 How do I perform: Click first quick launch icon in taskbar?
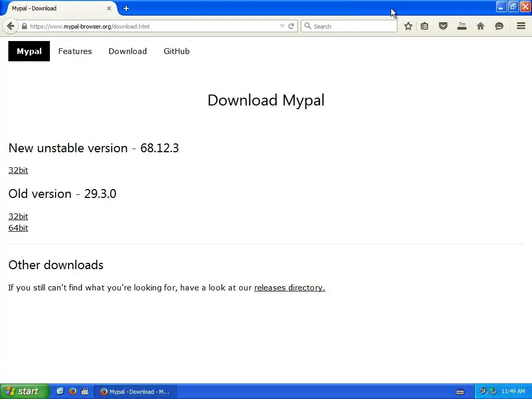pos(60,391)
